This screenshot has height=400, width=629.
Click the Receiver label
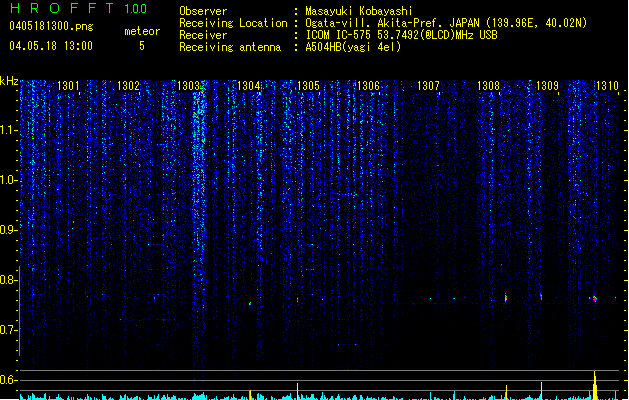[x=203, y=35]
